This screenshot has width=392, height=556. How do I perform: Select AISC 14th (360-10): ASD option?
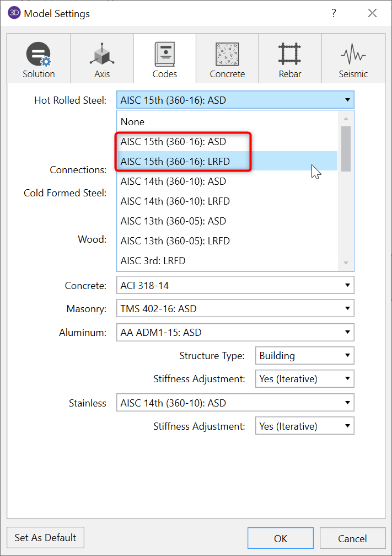tap(173, 181)
